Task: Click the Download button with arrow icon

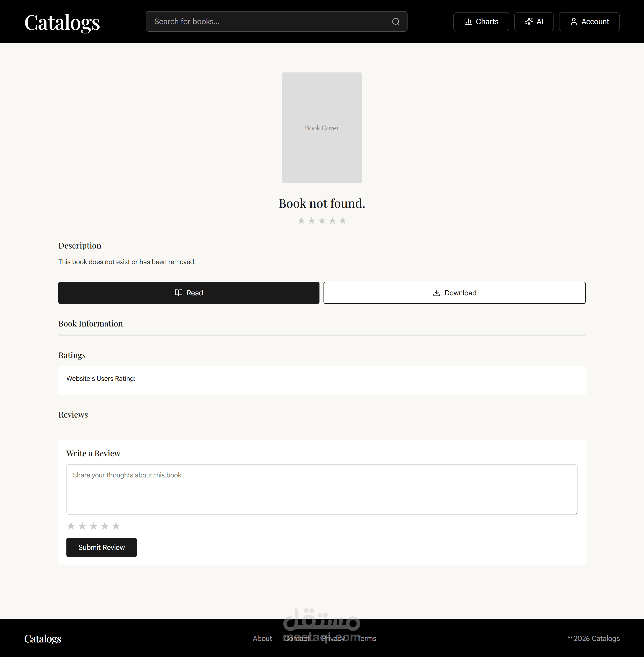Action: tap(454, 293)
